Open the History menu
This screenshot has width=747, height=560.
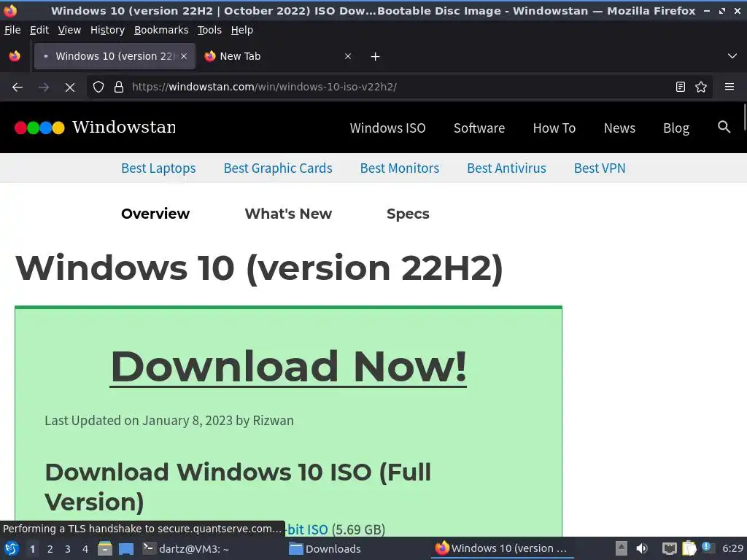point(108,30)
